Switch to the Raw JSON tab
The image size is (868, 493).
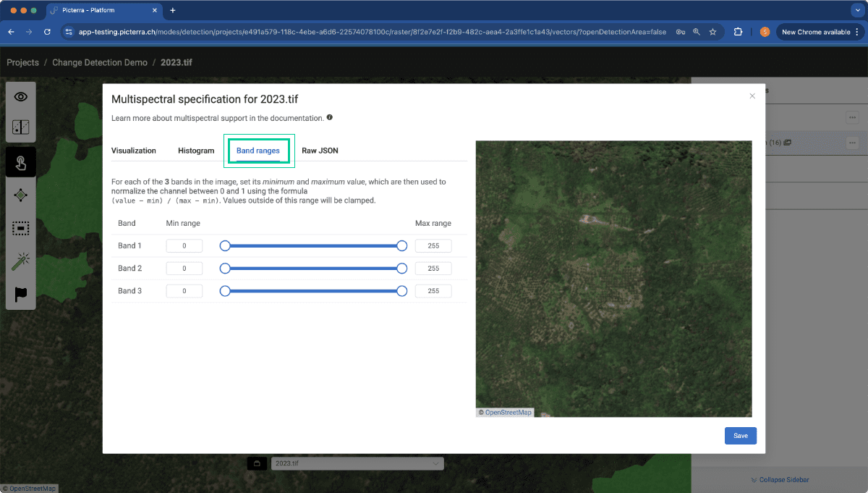pos(320,151)
